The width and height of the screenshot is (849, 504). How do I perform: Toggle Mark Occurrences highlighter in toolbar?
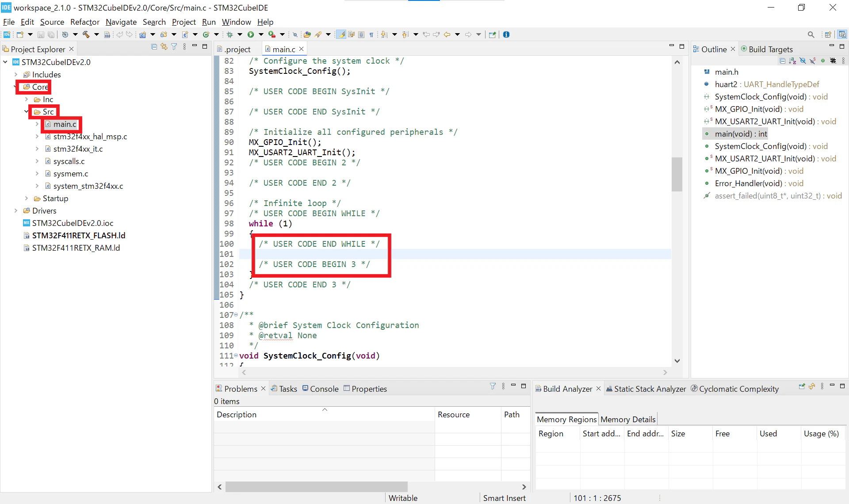(341, 34)
